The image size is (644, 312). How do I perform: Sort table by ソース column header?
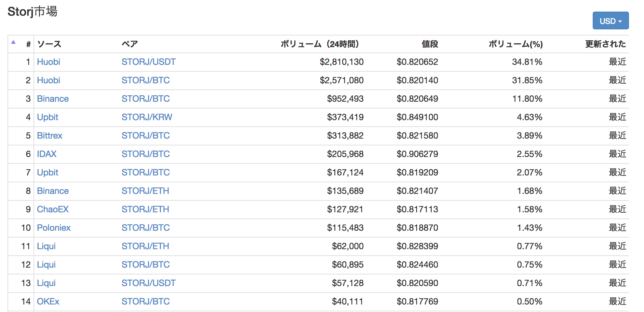tap(49, 44)
